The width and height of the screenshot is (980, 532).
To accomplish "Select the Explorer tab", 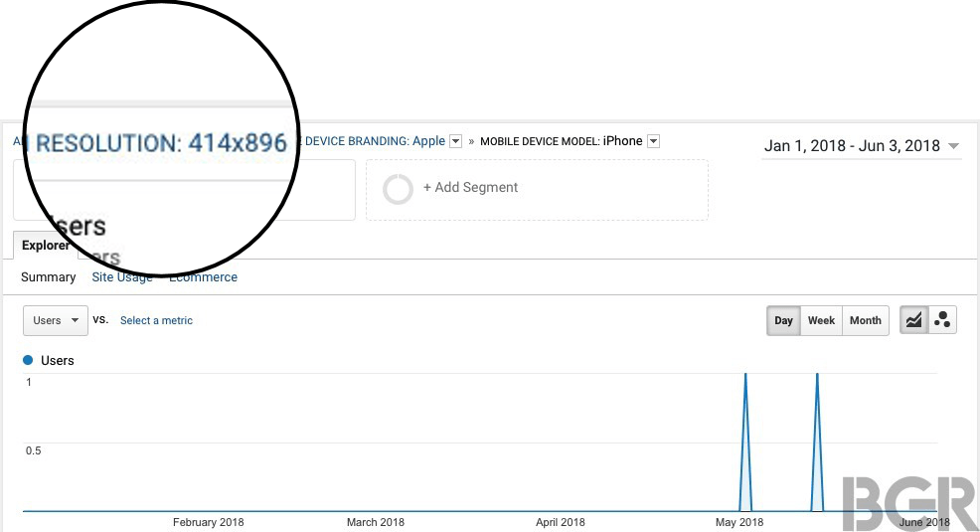I will 46,246.
